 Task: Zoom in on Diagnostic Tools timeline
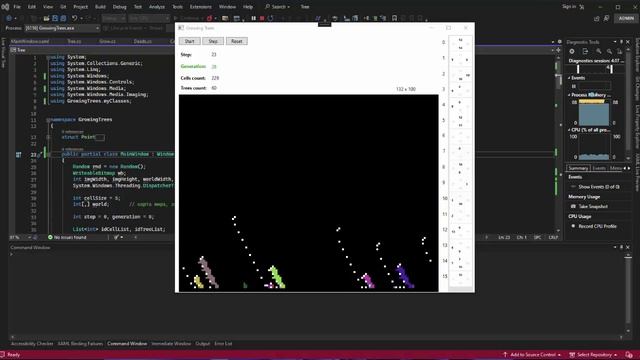[598, 51]
